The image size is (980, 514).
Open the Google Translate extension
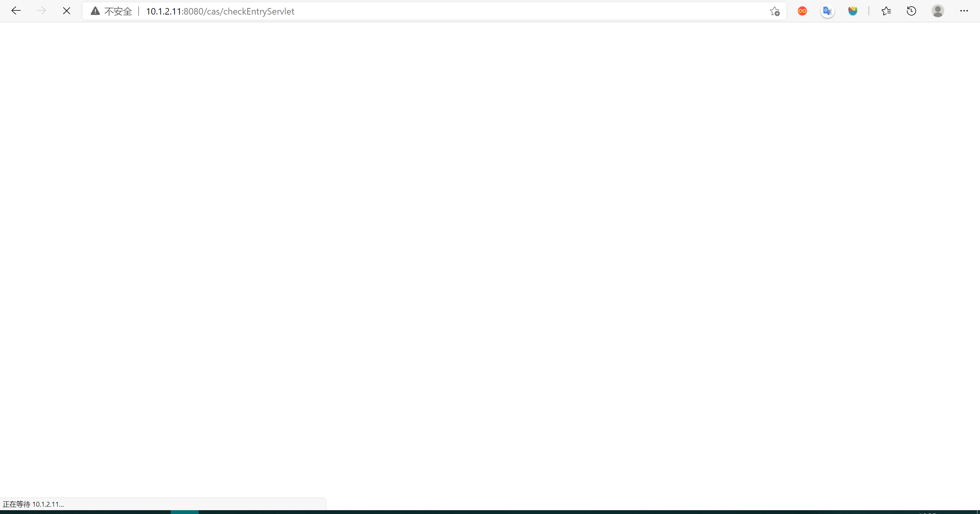point(827,11)
